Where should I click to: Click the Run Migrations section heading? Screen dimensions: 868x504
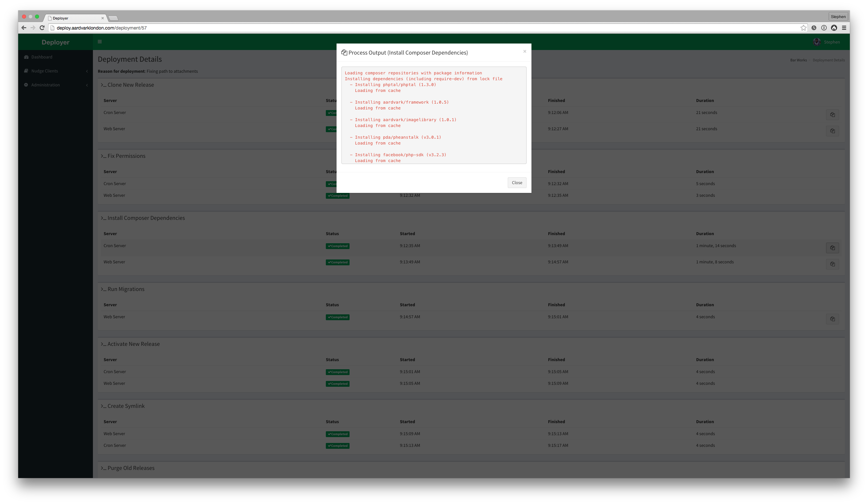126,289
